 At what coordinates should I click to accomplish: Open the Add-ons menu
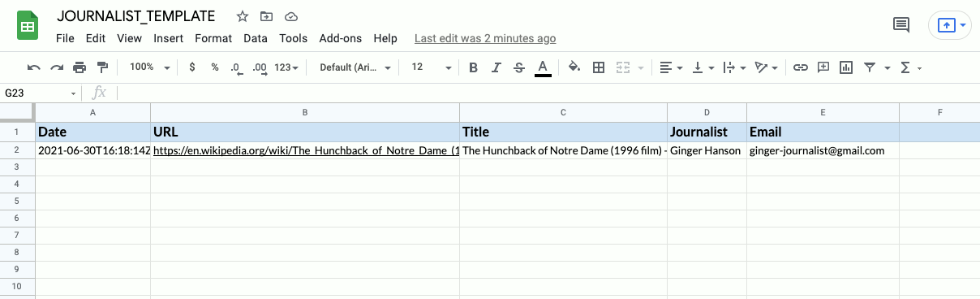click(x=341, y=38)
